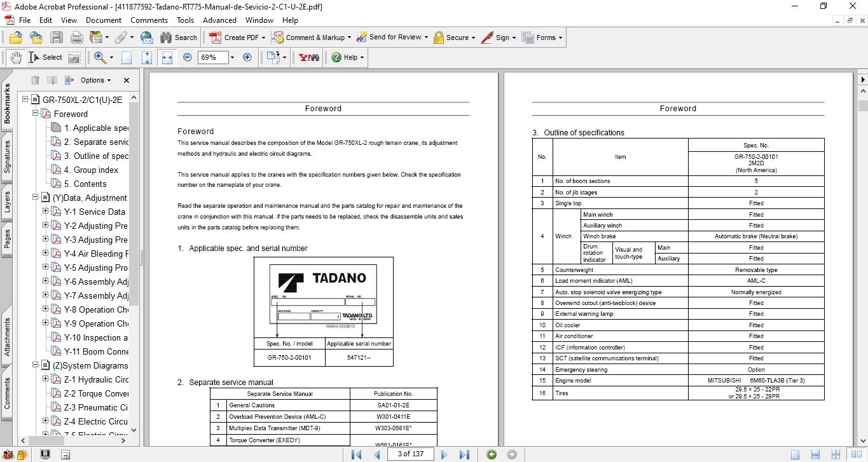Collapse the Foreword bookmark node
This screenshot has width=868, height=462.
coord(36,114)
